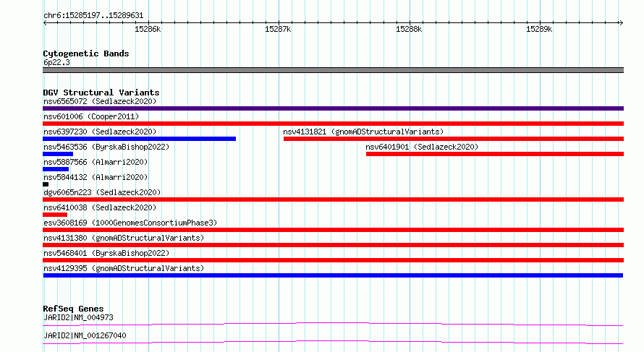
Task: Click nsv6410038 (Sedlazeck2020) label
Action: 100,207
